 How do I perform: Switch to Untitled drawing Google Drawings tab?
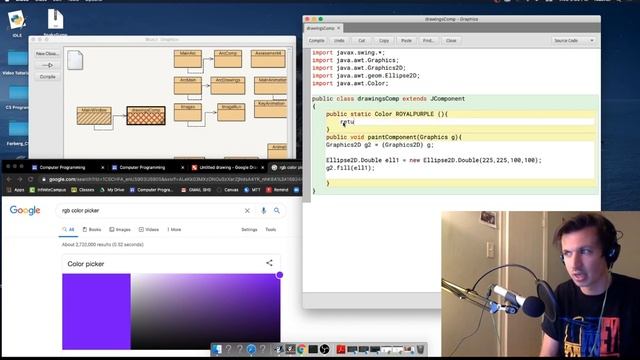click(227, 167)
